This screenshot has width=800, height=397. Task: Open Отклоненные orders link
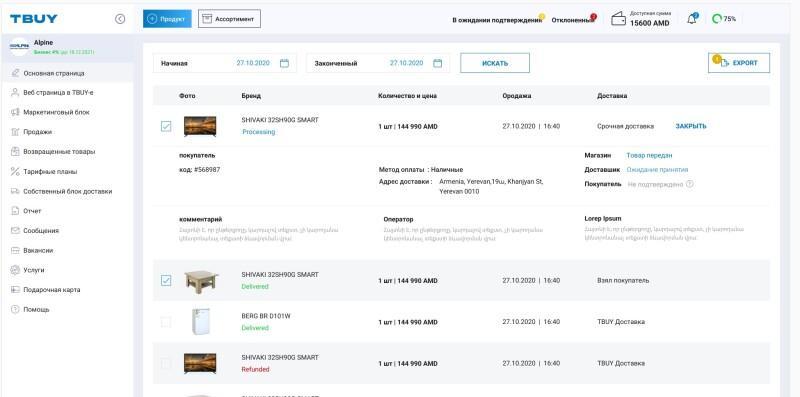click(572, 20)
